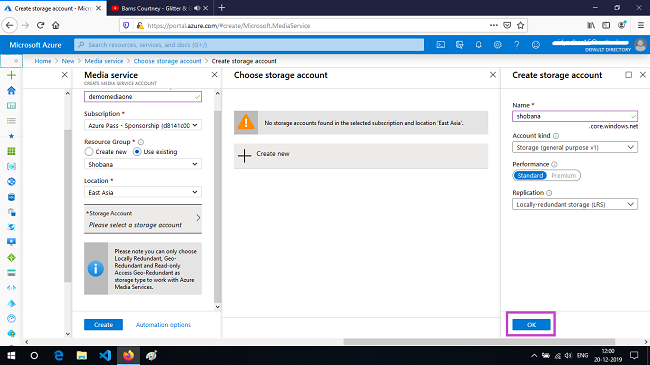This screenshot has width=650, height=365.
Task: Click the Azure search resources box
Action: coord(249,45)
